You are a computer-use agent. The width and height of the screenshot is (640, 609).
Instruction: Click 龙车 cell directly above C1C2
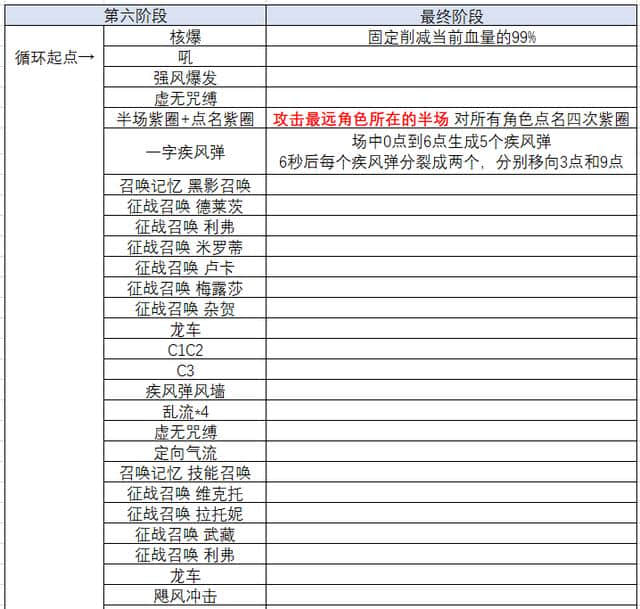pos(185,329)
